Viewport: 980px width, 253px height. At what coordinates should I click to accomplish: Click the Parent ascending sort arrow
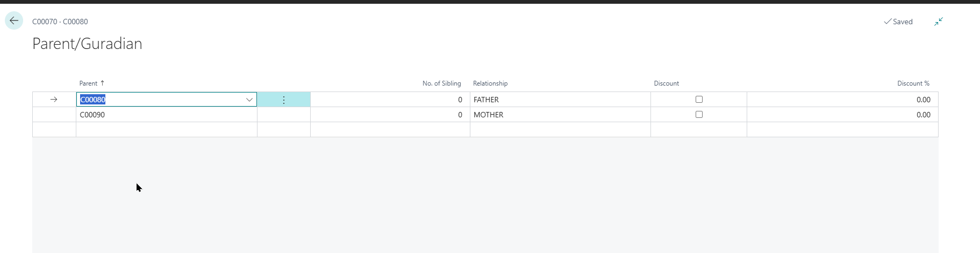102,83
